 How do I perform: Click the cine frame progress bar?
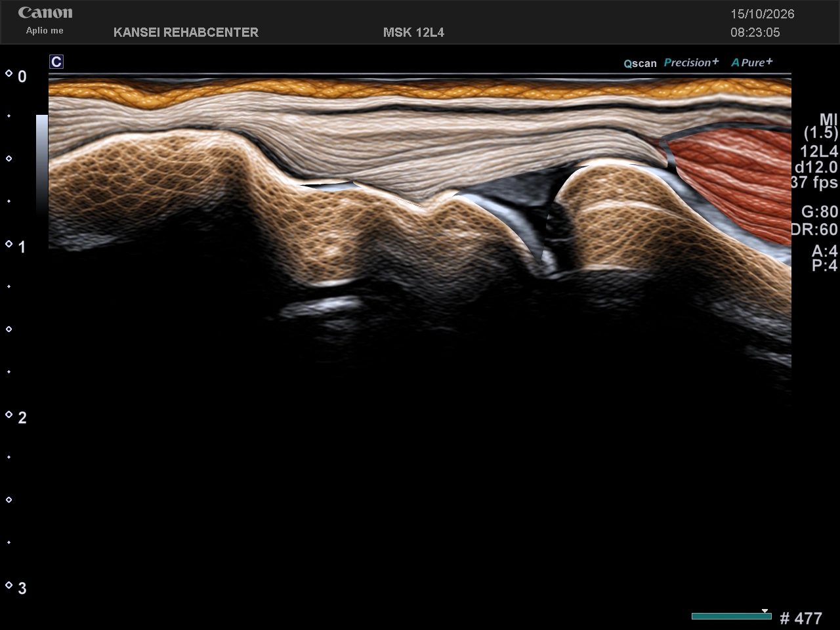(x=731, y=616)
